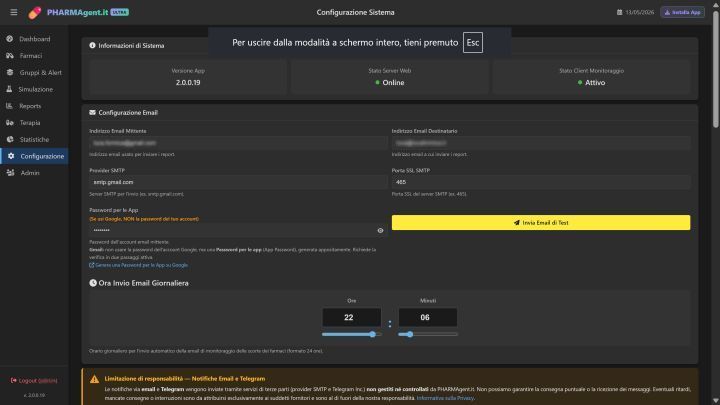The height and width of the screenshot is (405, 720).
Task: Click the Attivo client status text
Action: [x=595, y=83]
